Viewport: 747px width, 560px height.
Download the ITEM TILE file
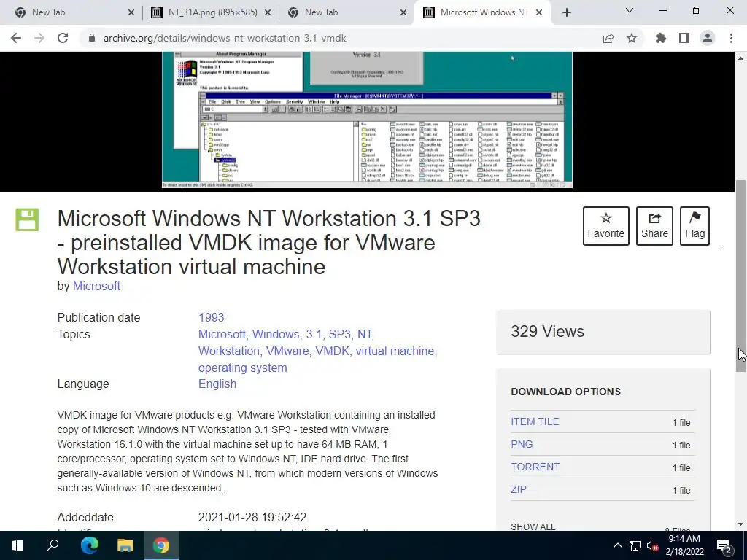point(535,422)
